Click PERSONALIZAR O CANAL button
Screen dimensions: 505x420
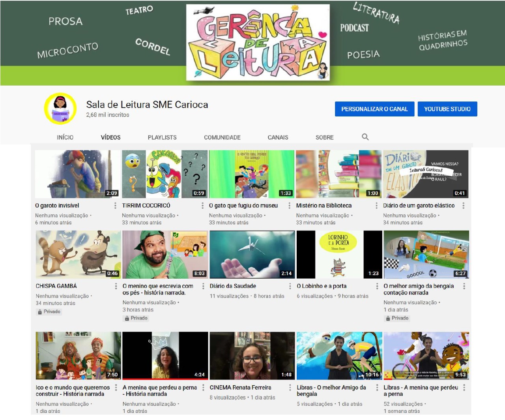tap(374, 109)
